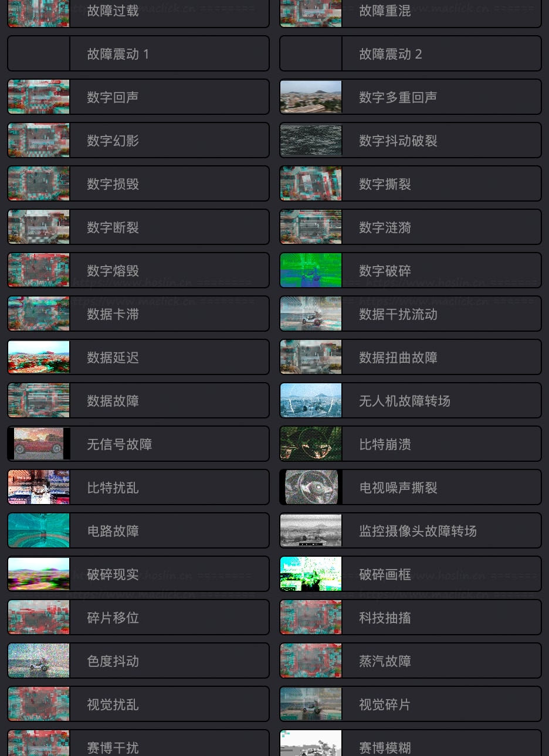The width and height of the screenshot is (549, 756).
Task: Click the 数据延迟 preset item
Action: click(138, 357)
